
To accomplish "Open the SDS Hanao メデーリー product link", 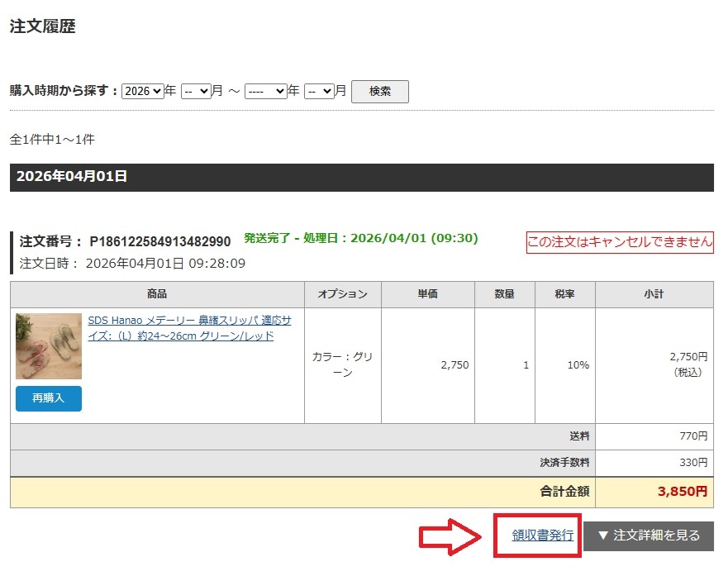I will click(x=195, y=328).
